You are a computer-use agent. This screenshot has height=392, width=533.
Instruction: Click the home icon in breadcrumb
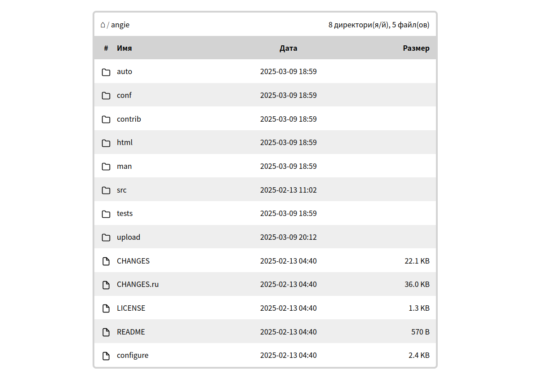pos(103,25)
